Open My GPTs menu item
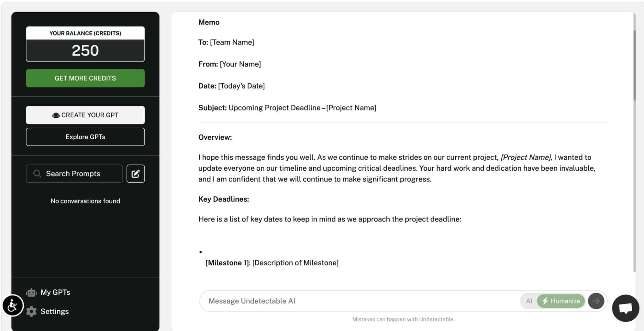This screenshot has height=331, width=644. (x=55, y=293)
